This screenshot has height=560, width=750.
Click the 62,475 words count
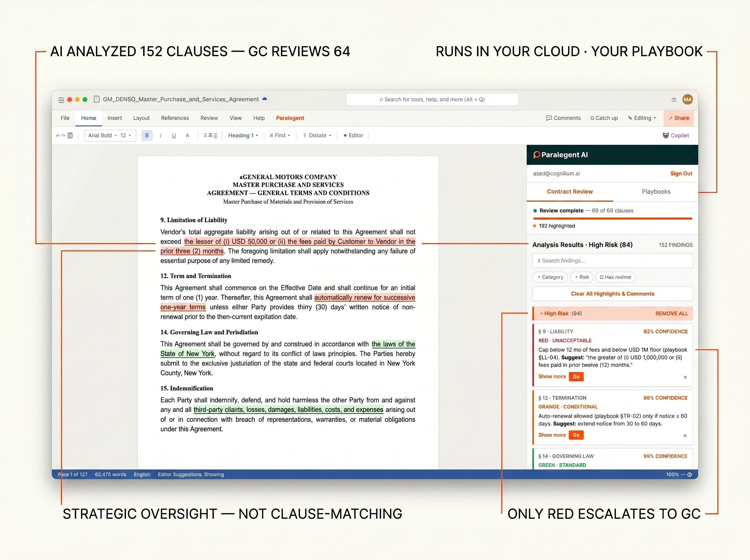pos(111,475)
